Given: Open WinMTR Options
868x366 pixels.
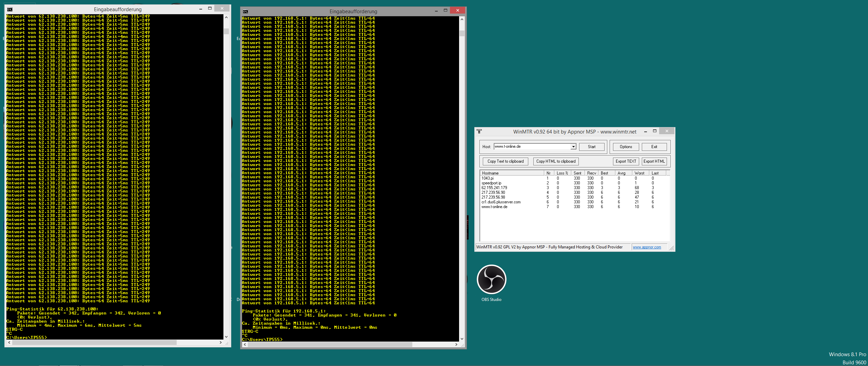Looking at the screenshot, I should point(626,147).
